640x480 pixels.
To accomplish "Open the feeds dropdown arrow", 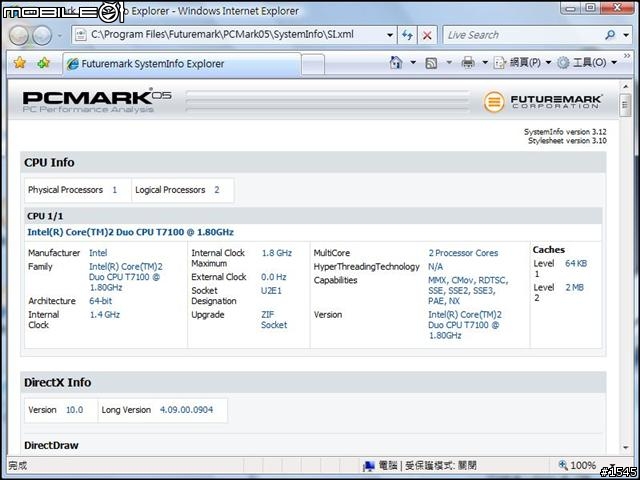I will coord(449,62).
